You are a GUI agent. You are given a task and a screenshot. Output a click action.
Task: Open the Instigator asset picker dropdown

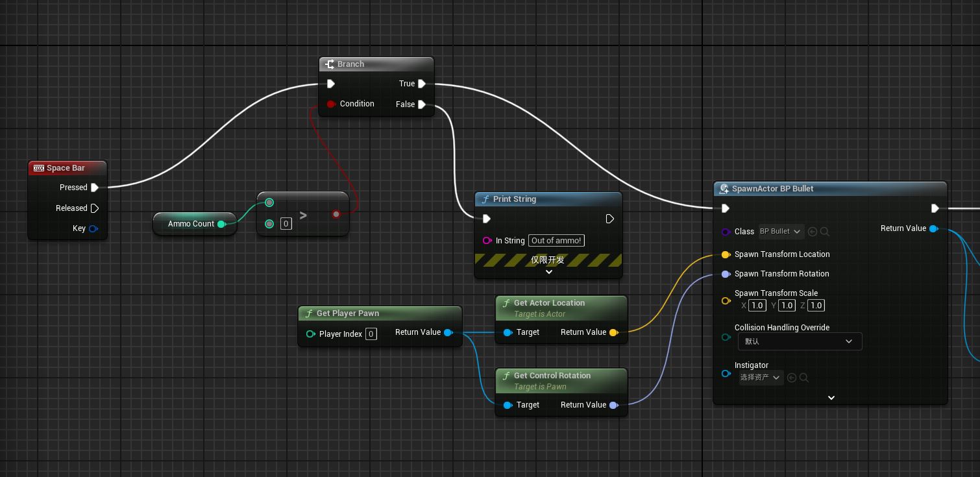(x=761, y=378)
